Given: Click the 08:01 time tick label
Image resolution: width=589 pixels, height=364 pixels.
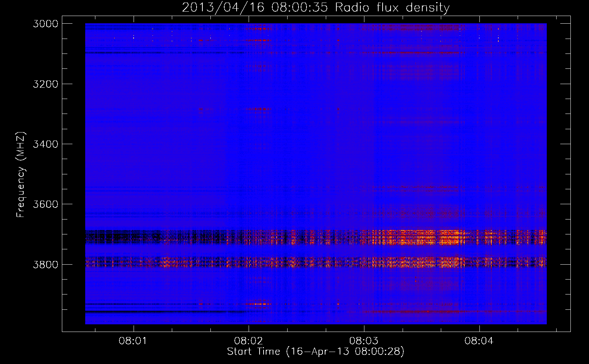Looking at the screenshot, I should (133, 341).
